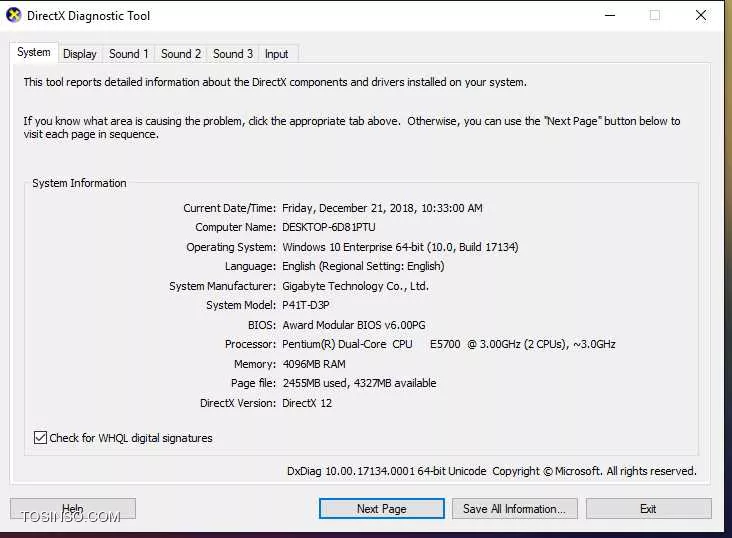The image size is (732, 538).
Task: Toggle Check for WHQL digital signatures
Action: (123, 438)
